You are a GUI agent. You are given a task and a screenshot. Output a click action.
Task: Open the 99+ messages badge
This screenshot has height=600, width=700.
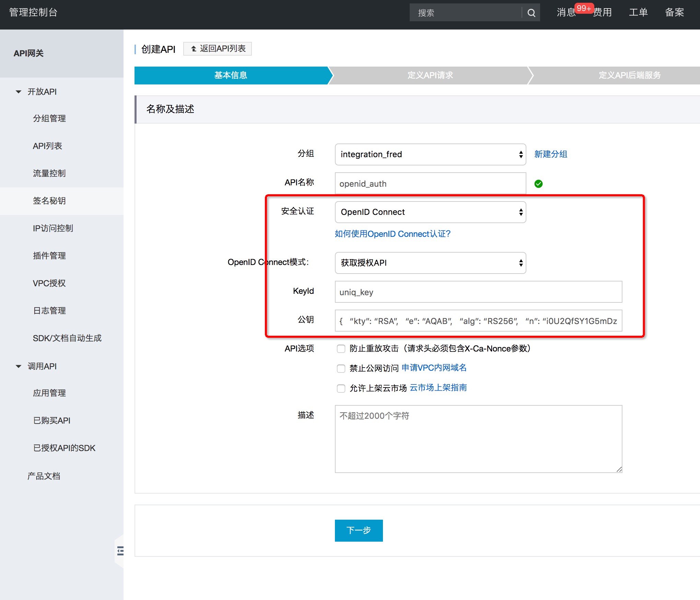tap(584, 8)
